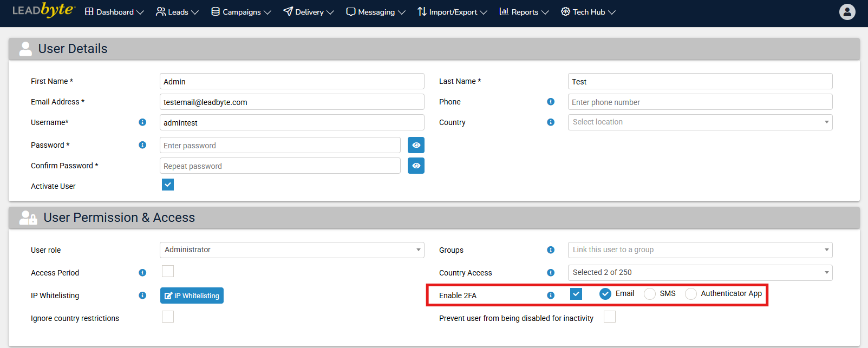Click the Email Address input field
The width and height of the screenshot is (868, 348).
click(x=292, y=102)
